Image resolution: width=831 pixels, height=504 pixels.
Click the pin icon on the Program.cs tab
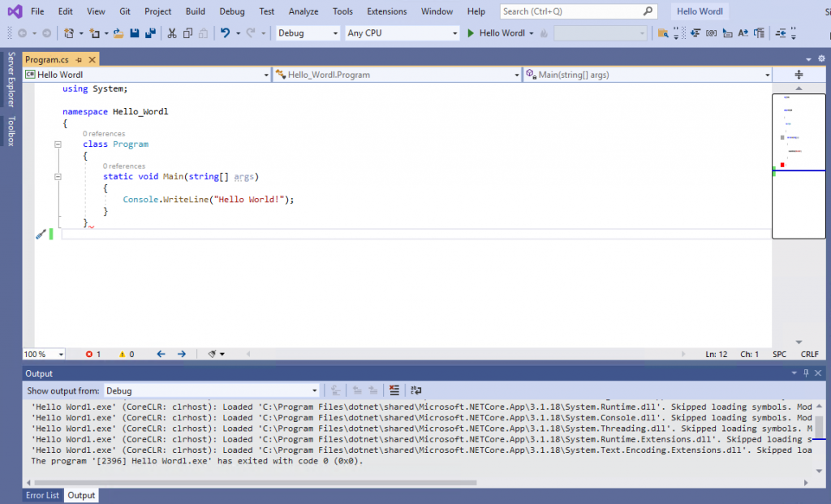click(79, 60)
